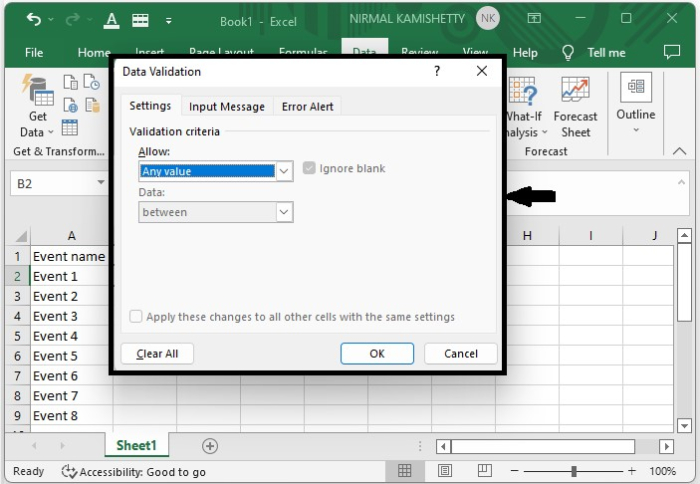Image resolution: width=700 pixels, height=484 pixels.
Task: Click the Get Data icon
Action: (38, 90)
